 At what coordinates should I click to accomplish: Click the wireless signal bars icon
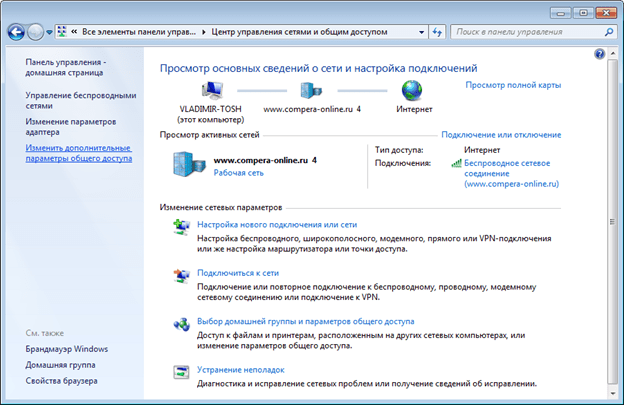pyautogui.click(x=456, y=163)
